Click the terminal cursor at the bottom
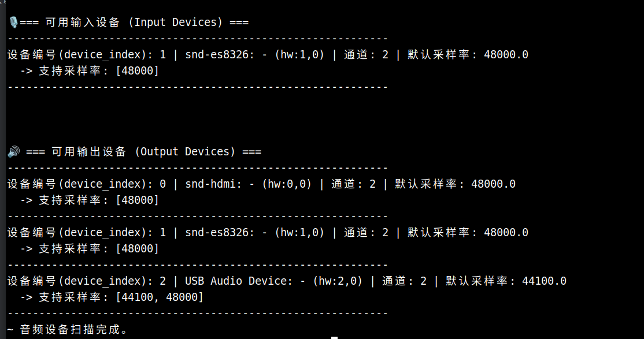The image size is (644, 339). click(x=334, y=337)
